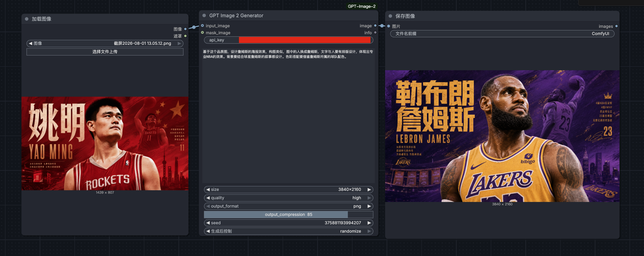Collapse the 加载图像 node using its header dot
This screenshot has width=644, height=256.
(x=27, y=19)
